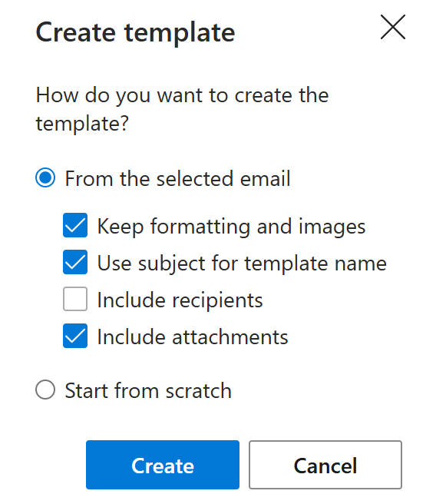Uncheck Use subject for template name
Image resolution: width=436 pixels, height=504 pixels.
[75, 262]
